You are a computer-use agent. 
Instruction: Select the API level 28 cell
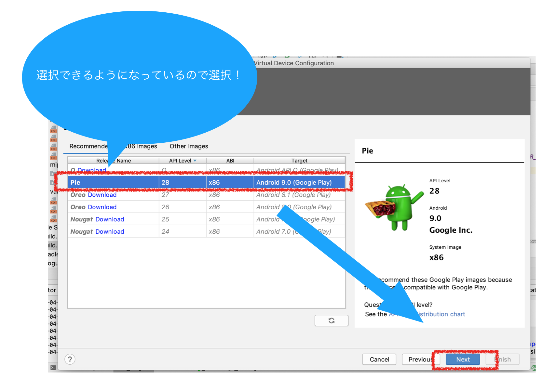click(x=183, y=182)
